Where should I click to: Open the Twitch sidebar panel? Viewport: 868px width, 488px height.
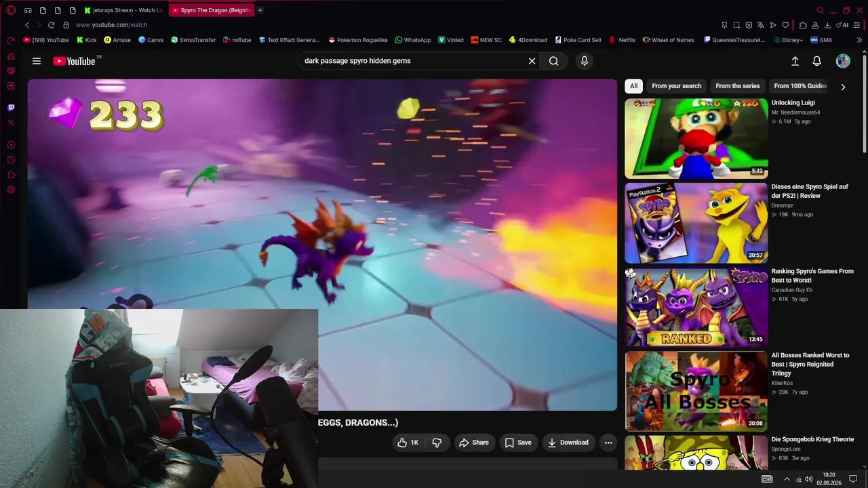pos(11,107)
